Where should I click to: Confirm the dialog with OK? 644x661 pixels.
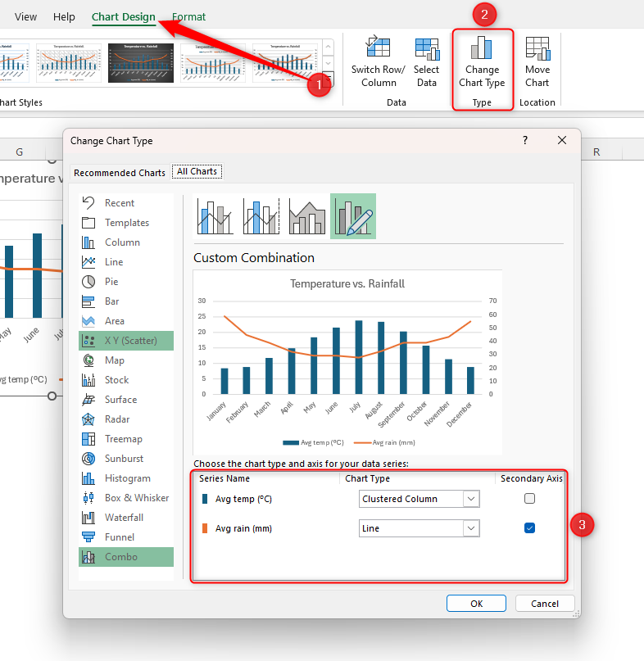(477, 604)
